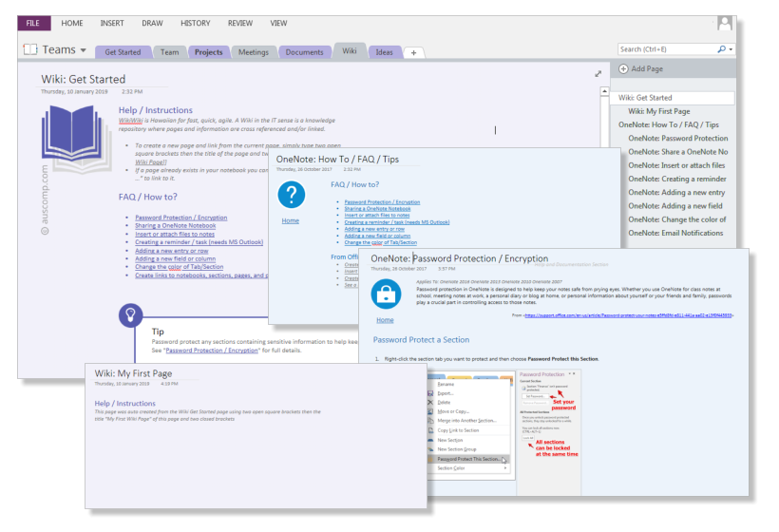Click the Lock All button

[527, 438]
